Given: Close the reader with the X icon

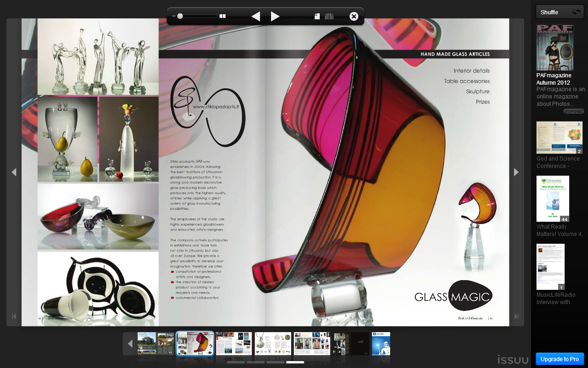Looking at the screenshot, I should tap(354, 17).
